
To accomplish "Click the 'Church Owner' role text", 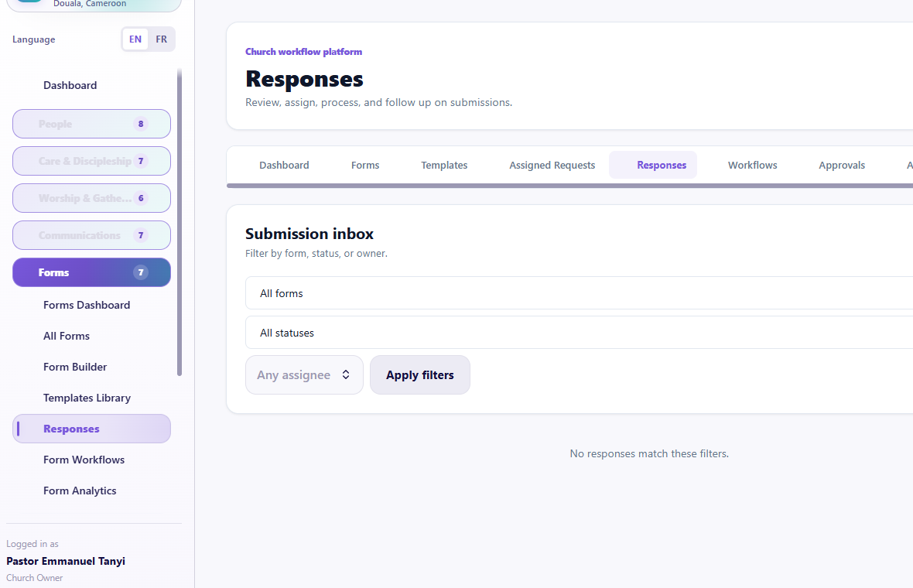I will 34,577.
